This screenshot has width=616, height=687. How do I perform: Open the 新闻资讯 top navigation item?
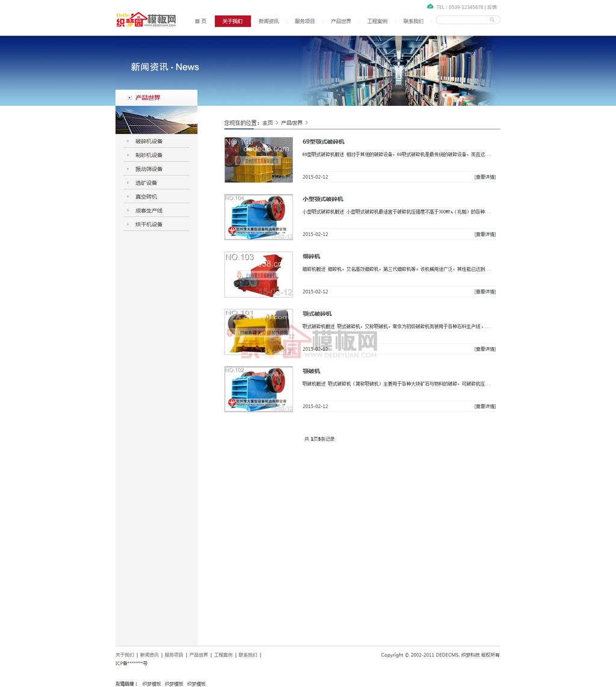(268, 21)
